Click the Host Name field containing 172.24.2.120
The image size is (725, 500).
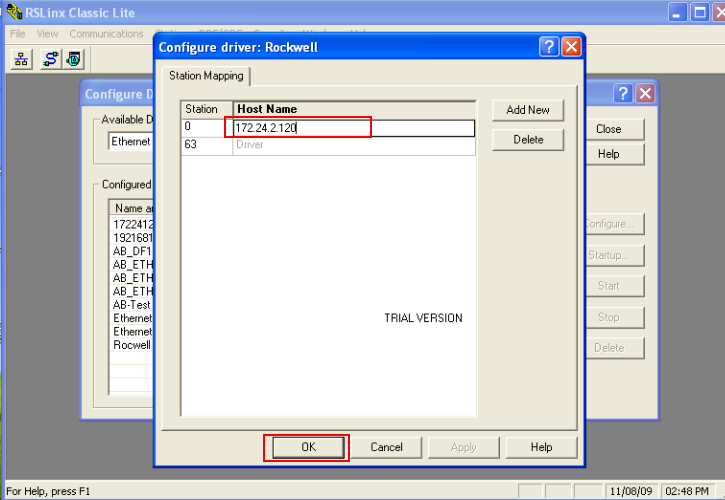click(x=354, y=128)
